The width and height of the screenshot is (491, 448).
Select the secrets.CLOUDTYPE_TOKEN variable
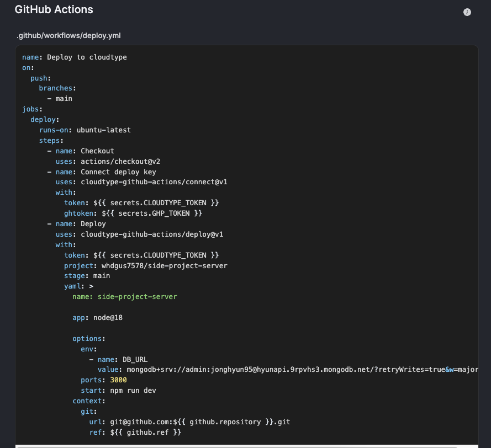(161, 202)
